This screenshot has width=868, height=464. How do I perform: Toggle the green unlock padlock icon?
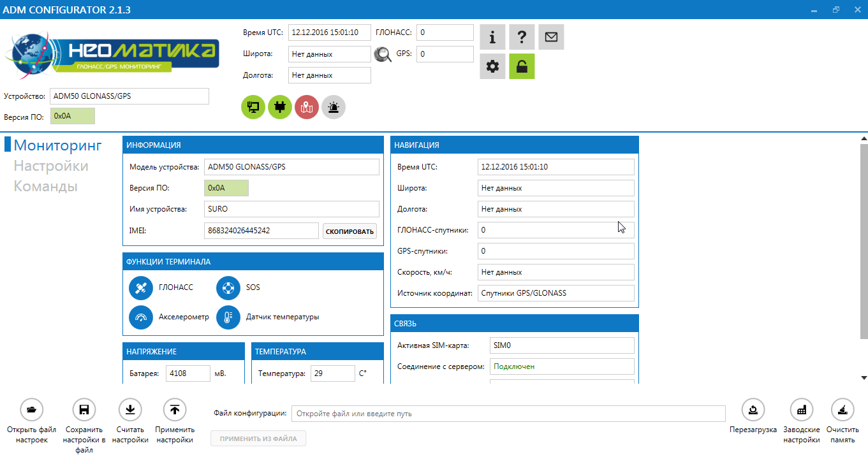(522, 66)
